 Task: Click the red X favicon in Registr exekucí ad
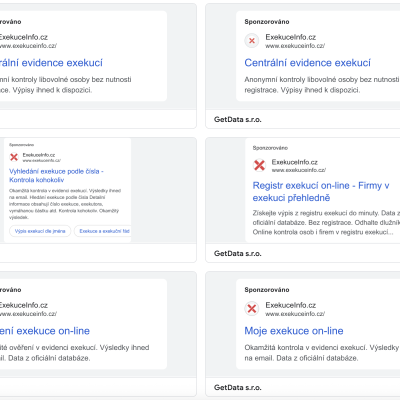(259, 165)
